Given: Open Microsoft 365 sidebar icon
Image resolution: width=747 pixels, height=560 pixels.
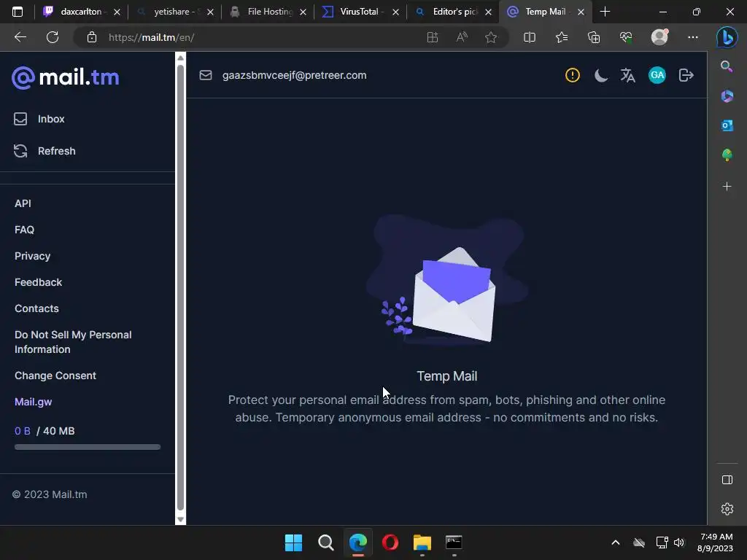Looking at the screenshot, I should pyautogui.click(x=727, y=96).
